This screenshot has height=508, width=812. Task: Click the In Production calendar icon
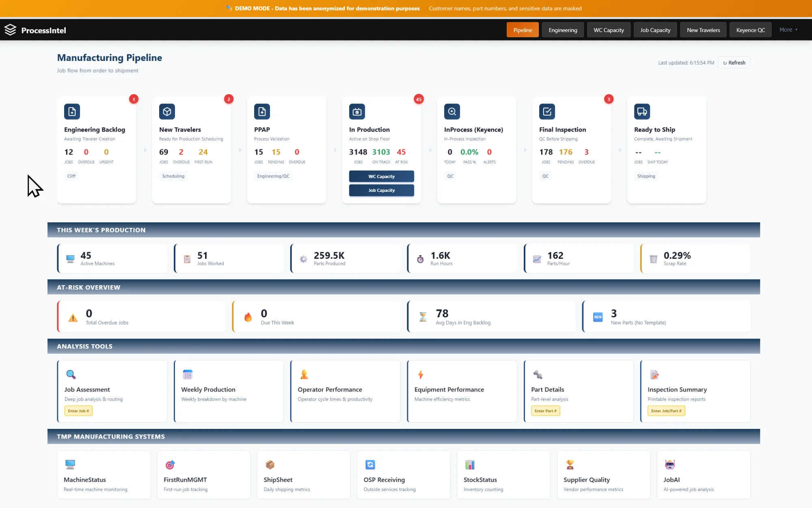(x=357, y=112)
